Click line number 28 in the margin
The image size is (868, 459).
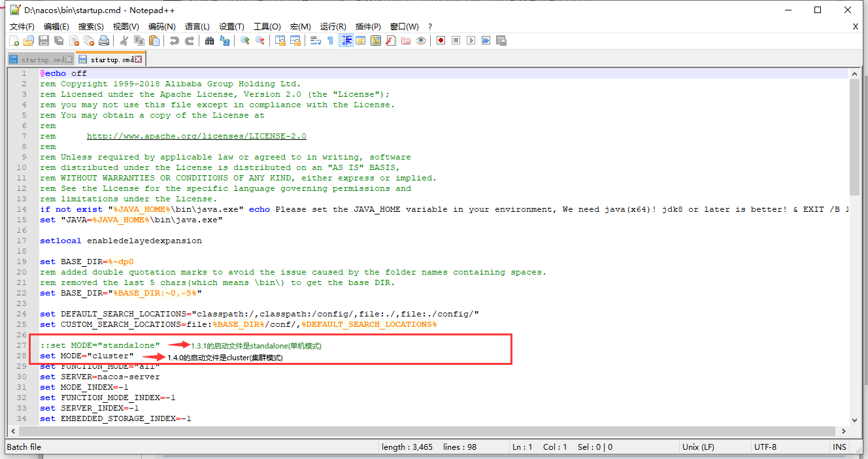[x=23, y=356]
